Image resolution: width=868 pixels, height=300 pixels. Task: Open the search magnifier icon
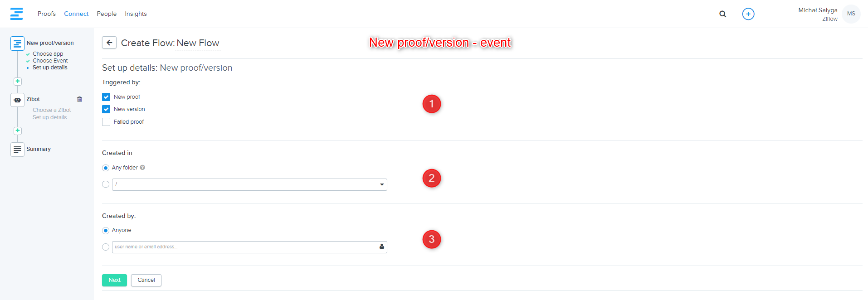[x=722, y=14]
